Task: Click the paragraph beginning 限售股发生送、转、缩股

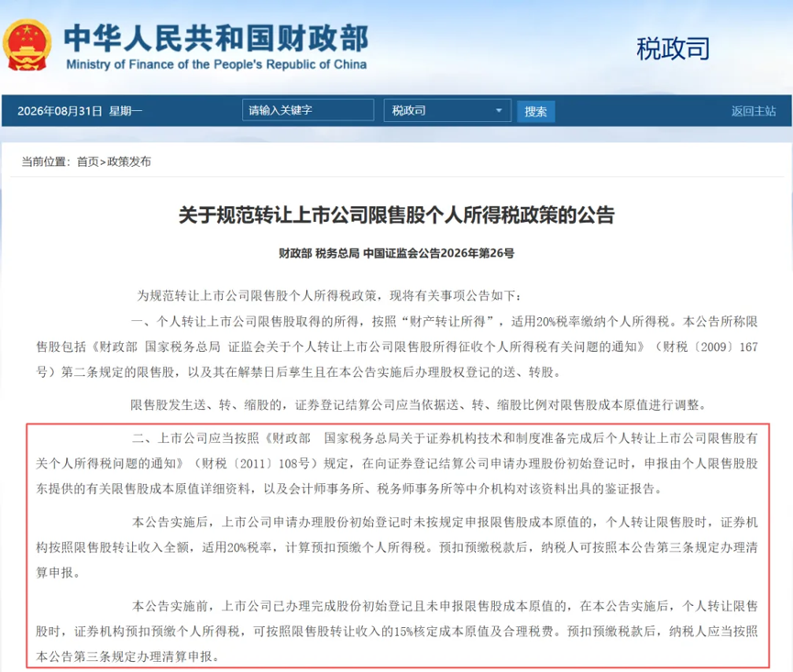Action: (418, 405)
